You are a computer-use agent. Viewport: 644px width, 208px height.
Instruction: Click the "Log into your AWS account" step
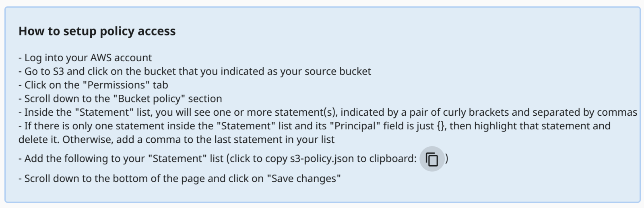pos(85,58)
